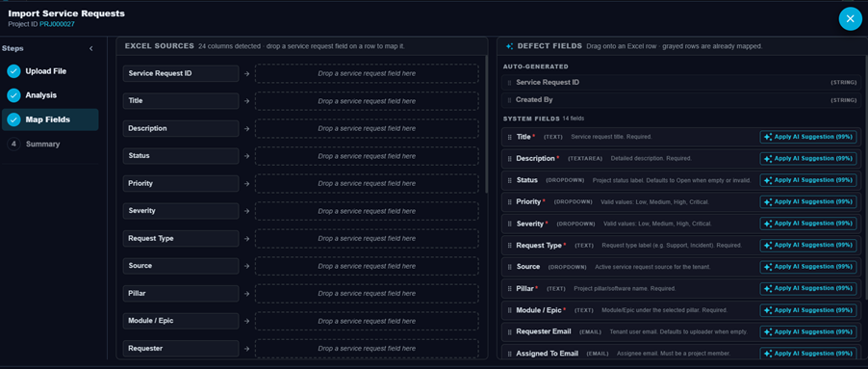The height and width of the screenshot is (369, 868).
Task: Open project ID PRJ000027 link
Action: (x=57, y=24)
